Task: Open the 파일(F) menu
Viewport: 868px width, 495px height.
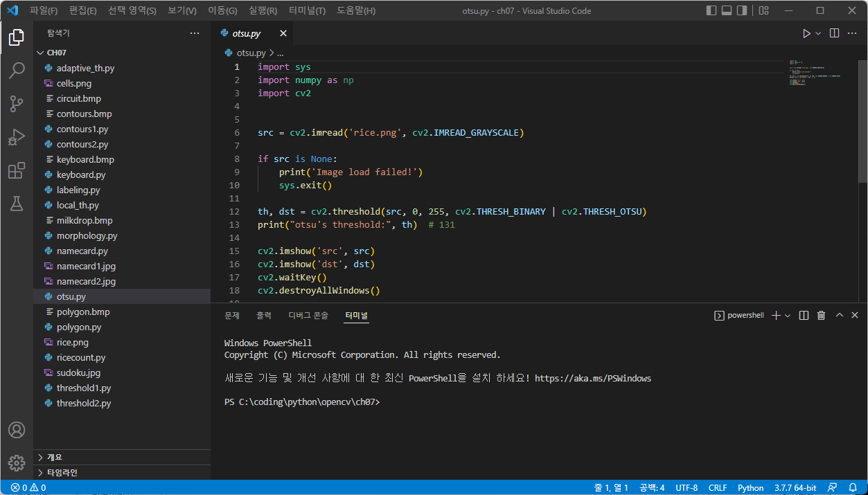Action: coord(45,10)
